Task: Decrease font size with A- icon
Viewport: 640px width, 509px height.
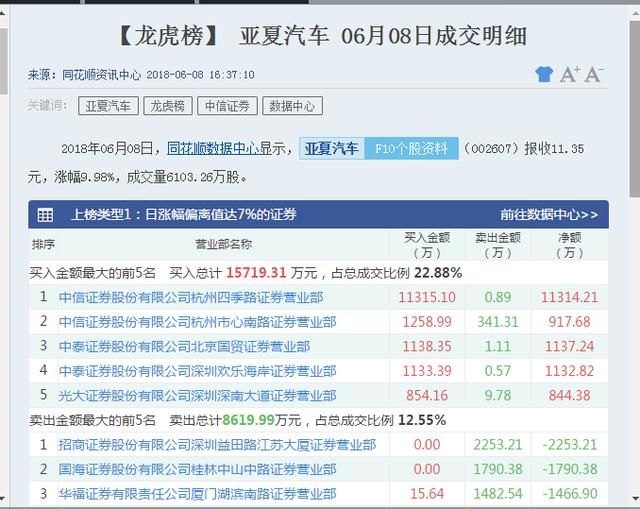Action: 594,74
